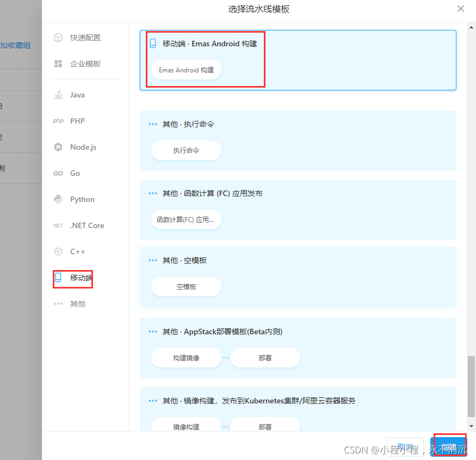This screenshot has width=476, height=460.
Task: Choose the 其他 · 执行命令 template
Action: [298, 140]
